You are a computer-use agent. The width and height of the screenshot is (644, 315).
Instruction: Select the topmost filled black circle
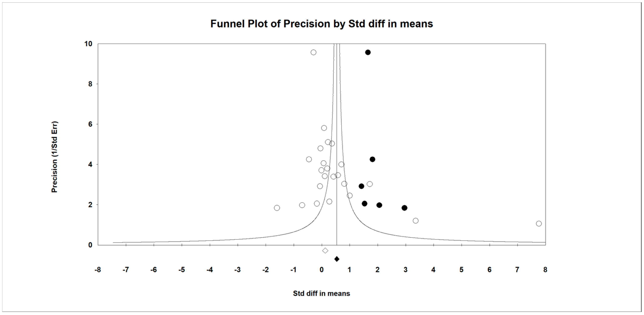(x=368, y=52)
